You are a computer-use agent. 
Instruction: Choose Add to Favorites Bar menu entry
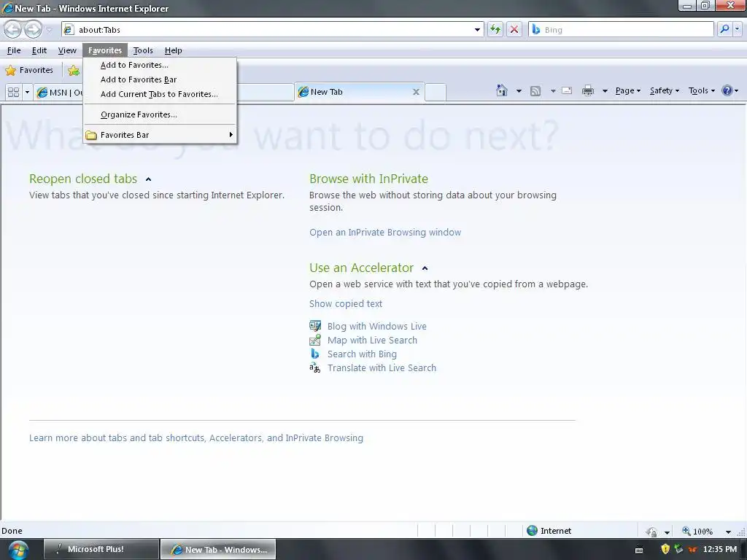coord(160,79)
